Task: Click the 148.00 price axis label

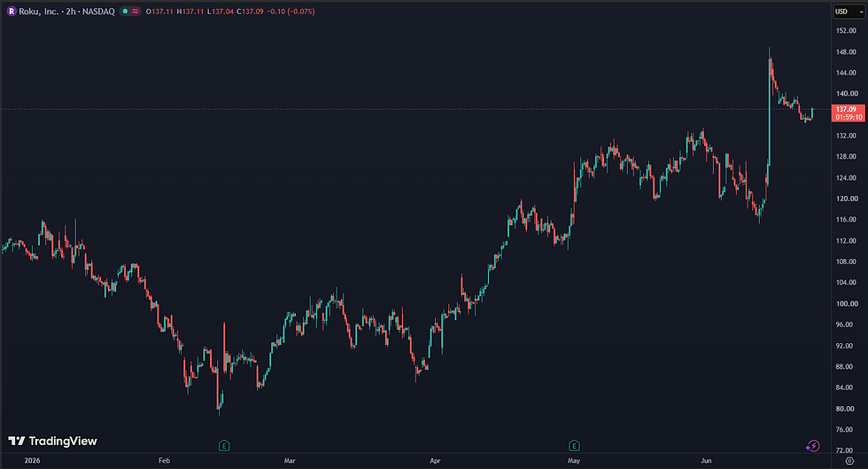Action: [847, 51]
